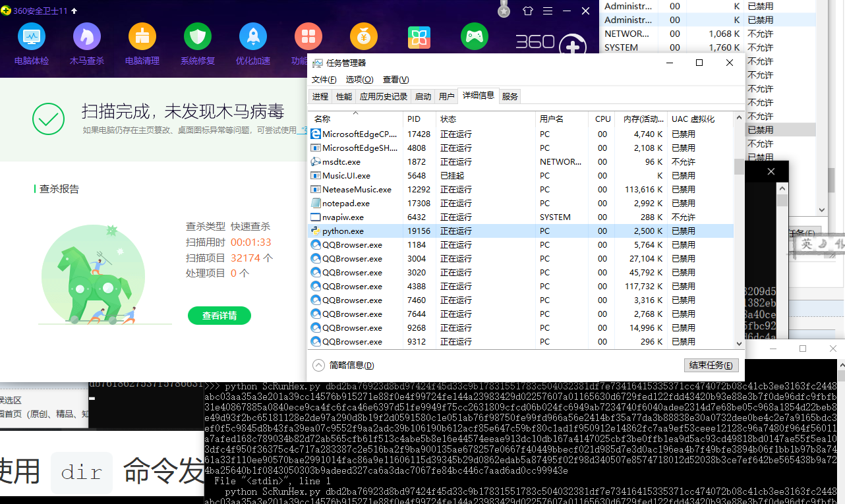The width and height of the screenshot is (845, 504).
Task: Click the 113,616 K memory value
Action: click(643, 190)
